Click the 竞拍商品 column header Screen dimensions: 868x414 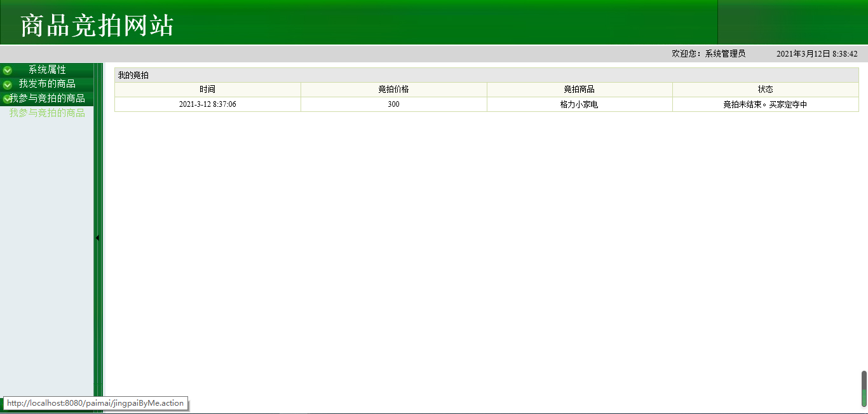pos(580,90)
